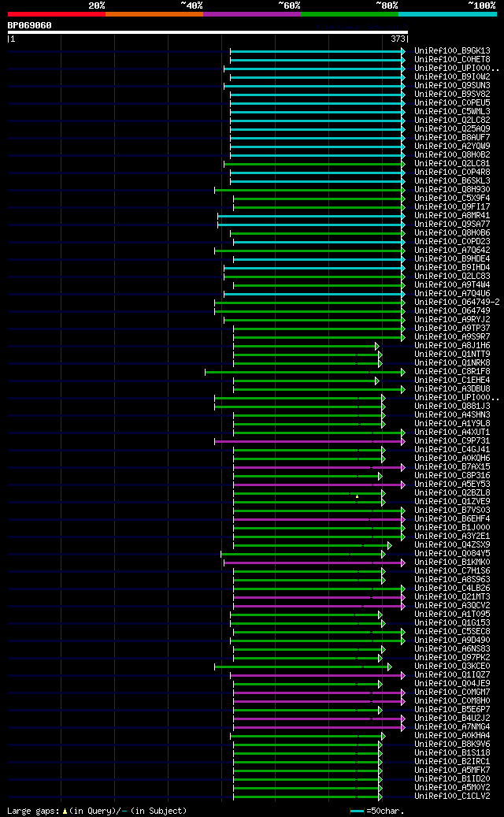
Task: Open hit UniRef100_Q9SA77
Action: 453,224
